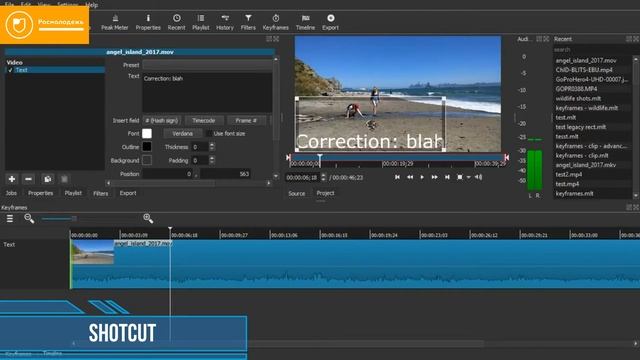Viewport: 640px width, 360px height.
Task: Open the Keyframes toolbar button
Action: tap(276, 22)
